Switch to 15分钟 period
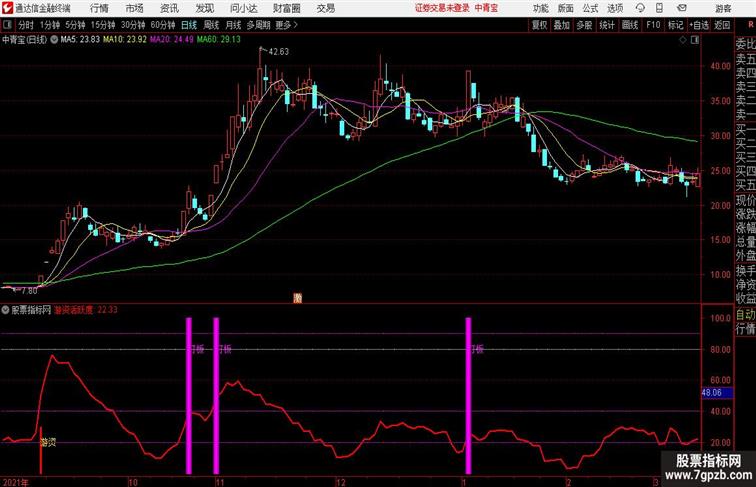The image size is (756, 487). click(x=103, y=25)
